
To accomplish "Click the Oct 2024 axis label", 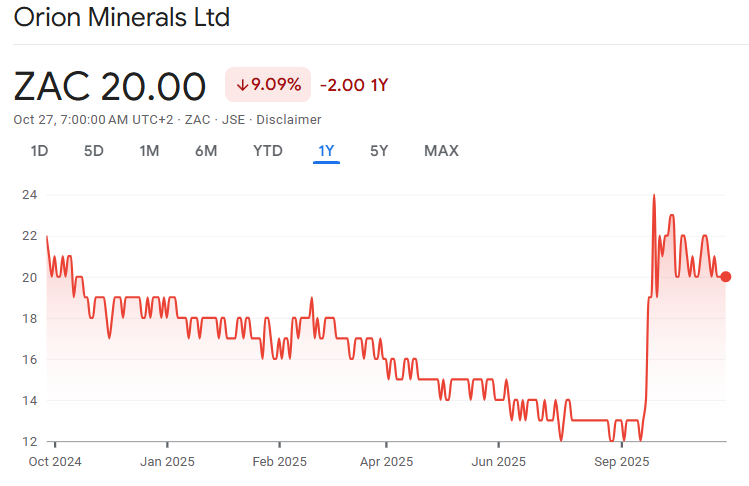I will tap(55, 462).
